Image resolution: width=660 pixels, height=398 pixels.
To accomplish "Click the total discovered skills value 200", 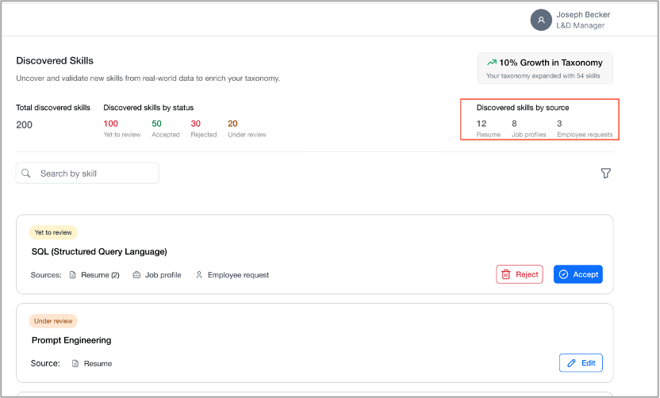I will (24, 125).
